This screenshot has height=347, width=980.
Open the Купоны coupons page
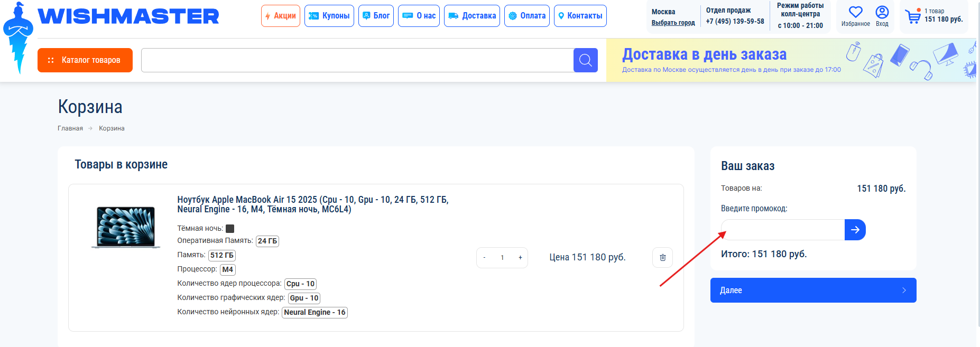(329, 16)
